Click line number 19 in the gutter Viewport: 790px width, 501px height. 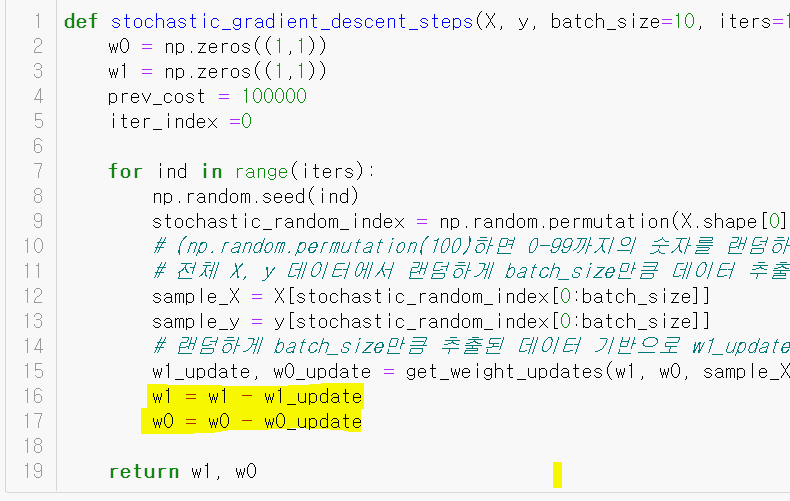coord(33,471)
